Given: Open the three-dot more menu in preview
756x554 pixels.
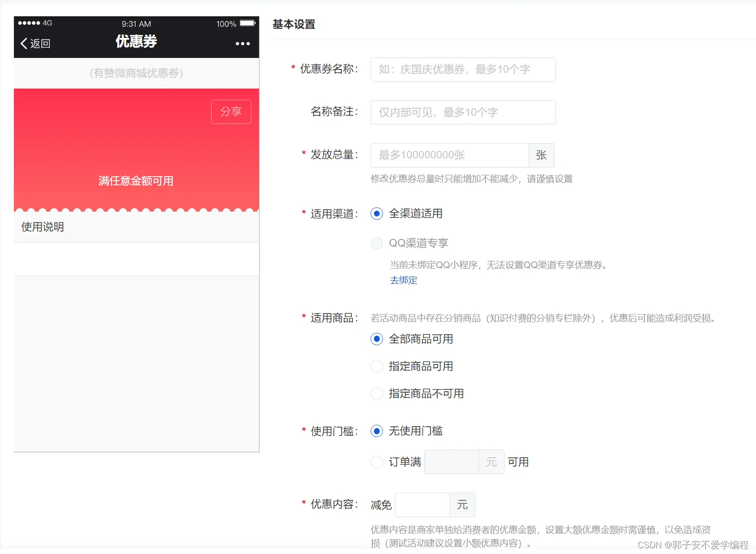Looking at the screenshot, I should [243, 44].
